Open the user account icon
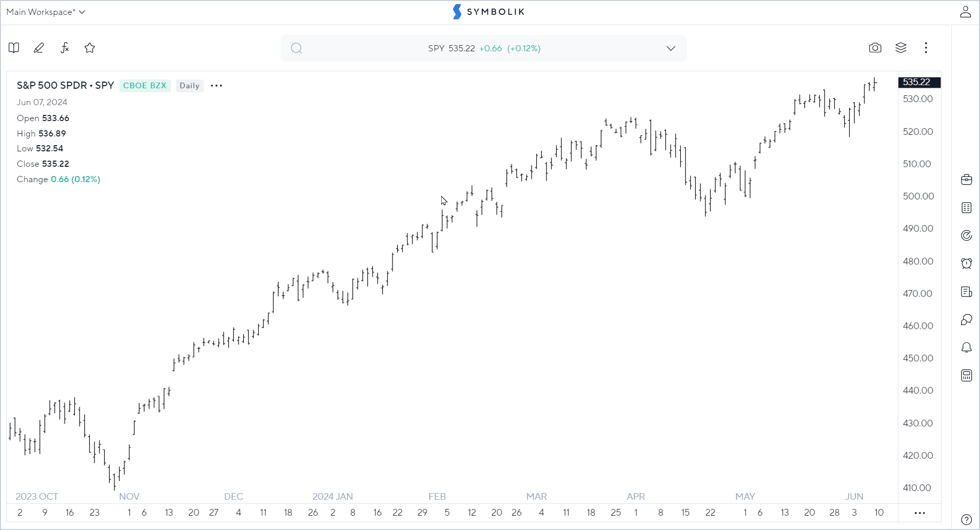The height and width of the screenshot is (530, 980). pos(966,12)
